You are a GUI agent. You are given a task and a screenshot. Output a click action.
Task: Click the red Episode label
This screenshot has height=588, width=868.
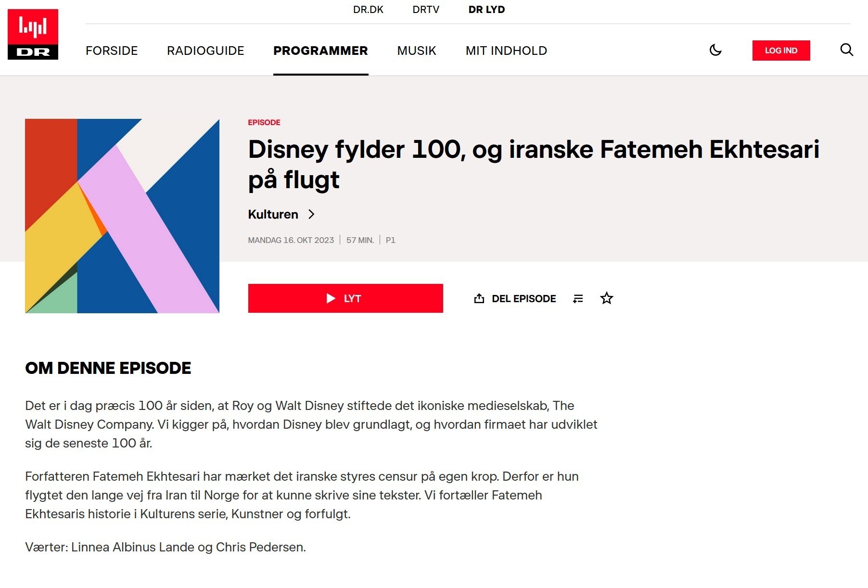point(264,122)
